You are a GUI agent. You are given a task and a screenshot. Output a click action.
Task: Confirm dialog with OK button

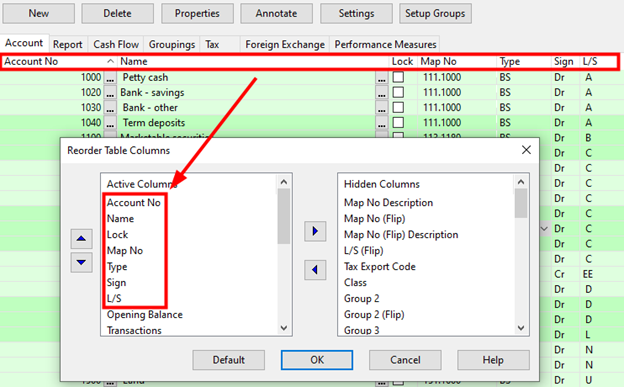(x=317, y=360)
